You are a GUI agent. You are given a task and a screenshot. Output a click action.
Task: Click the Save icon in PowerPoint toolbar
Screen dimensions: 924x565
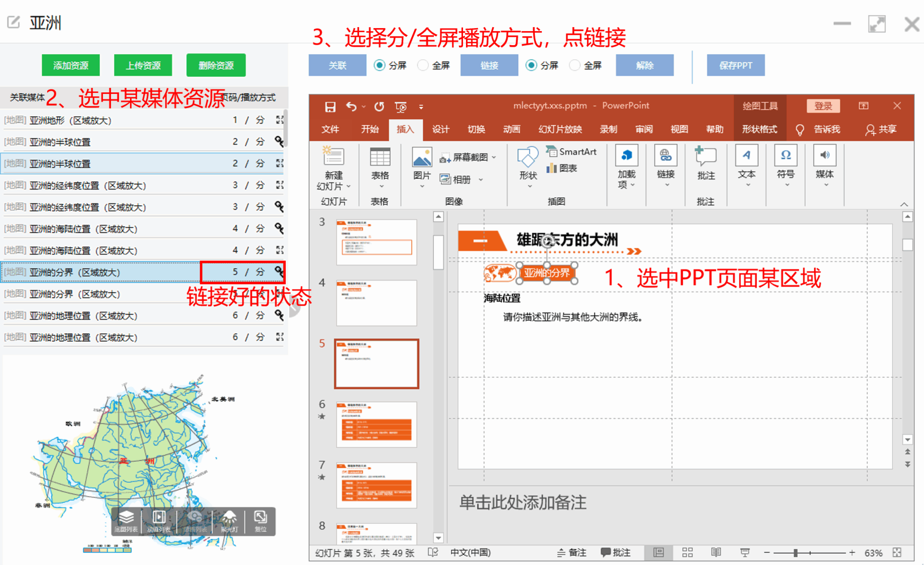click(x=330, y=107)
